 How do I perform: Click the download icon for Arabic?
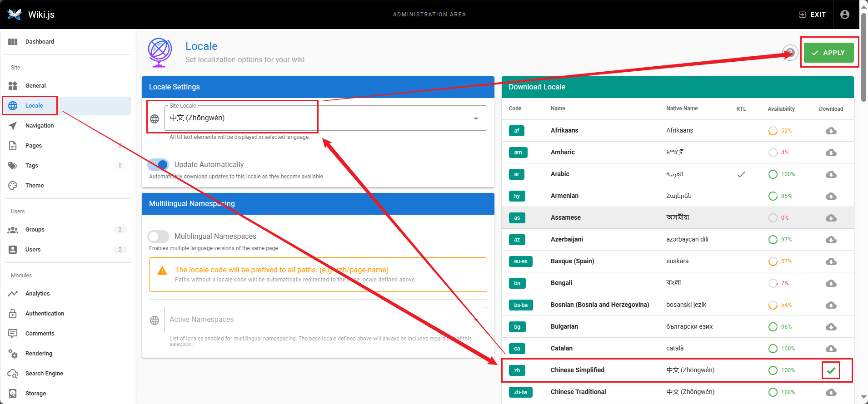831,174
